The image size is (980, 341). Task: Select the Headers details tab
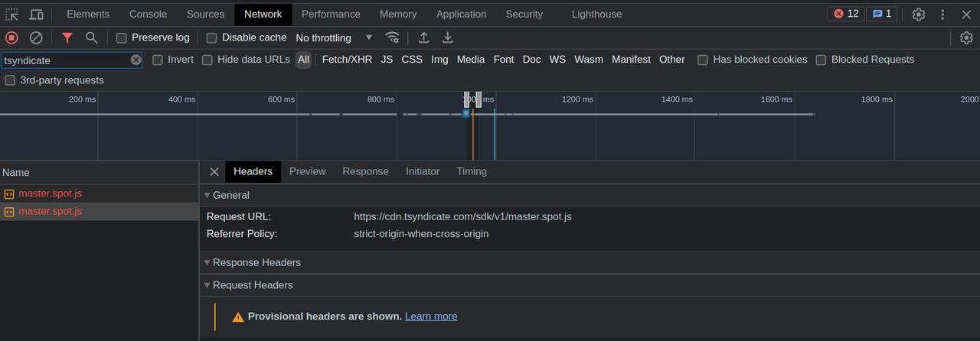[253, 171]
